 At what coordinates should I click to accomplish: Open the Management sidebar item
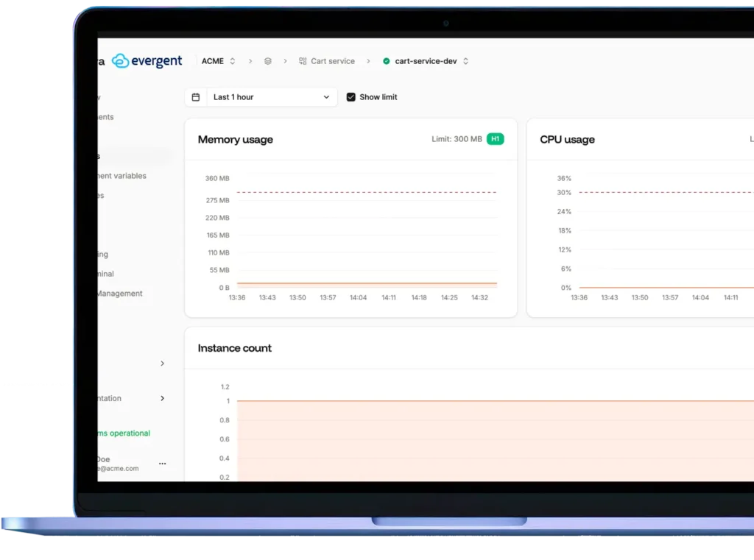click(120, 293)
